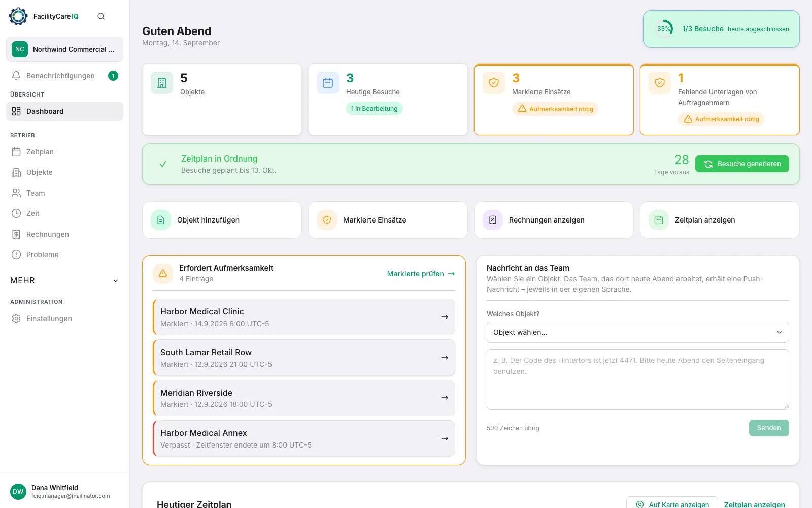Click the 1 in Bearbeitung badge

(x=375, y=109)
